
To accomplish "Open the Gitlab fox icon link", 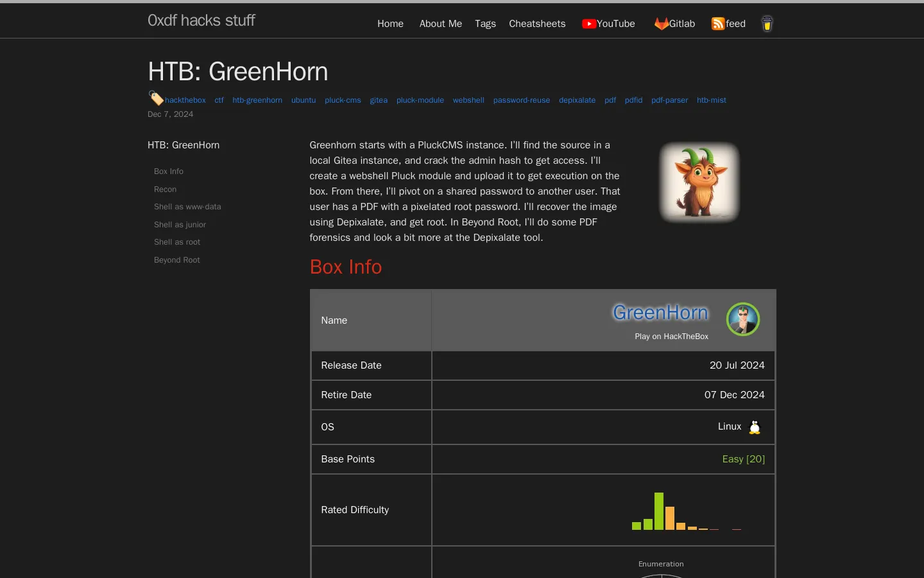I will tap(661, 24).
